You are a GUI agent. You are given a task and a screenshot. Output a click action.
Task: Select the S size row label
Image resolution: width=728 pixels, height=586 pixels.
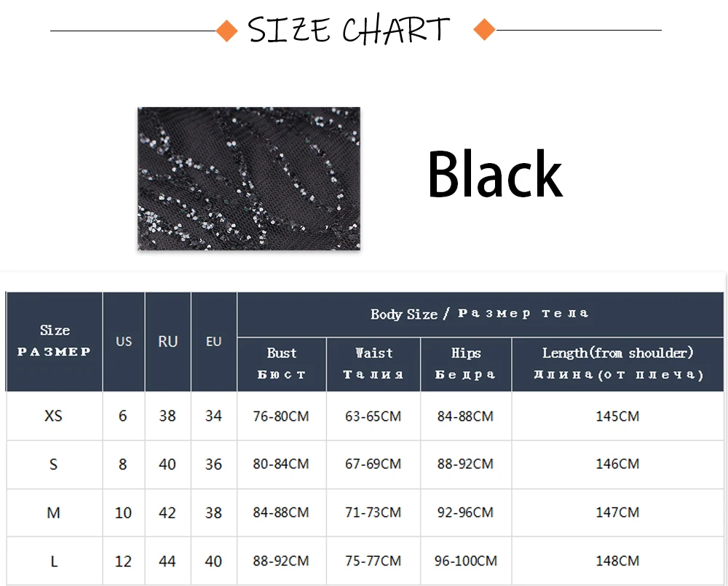(54, 464)
